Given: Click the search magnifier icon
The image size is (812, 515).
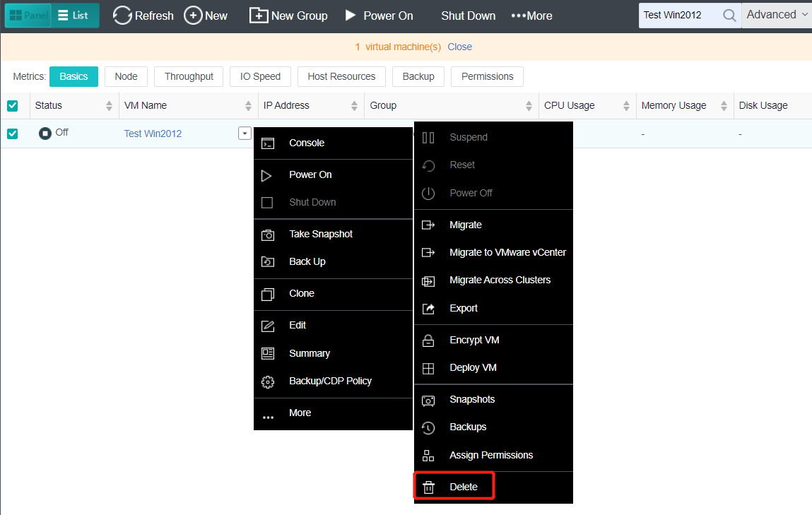Looking at the screenshot, I should (729, 15).
